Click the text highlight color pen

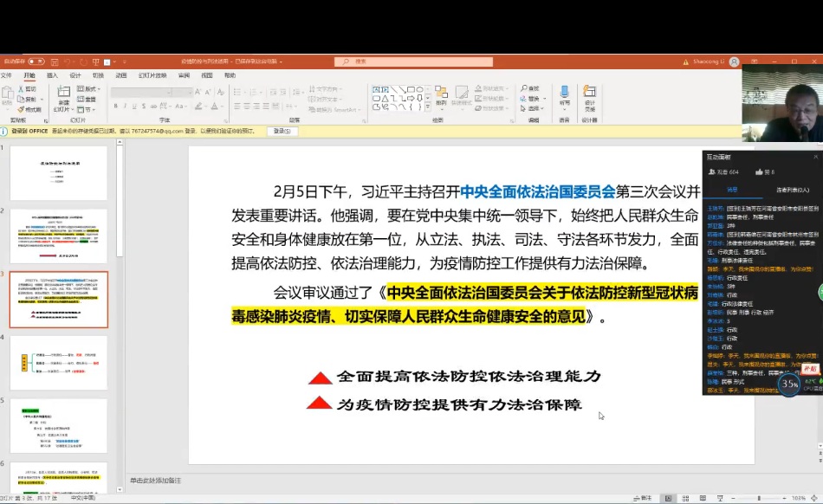(x=198, y=107)
